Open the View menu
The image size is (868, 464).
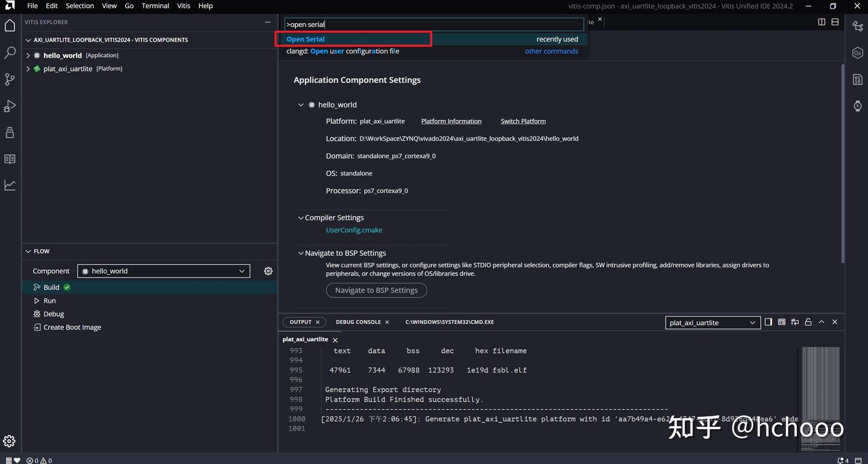coord(109,5)
